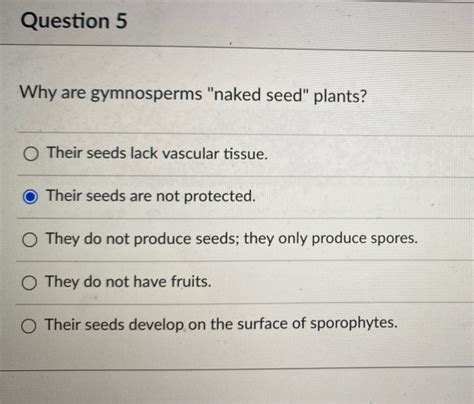This screenshot has width=474, height=404.
Task: Click the word 'protected' in the second option
Action: point(220,196)
